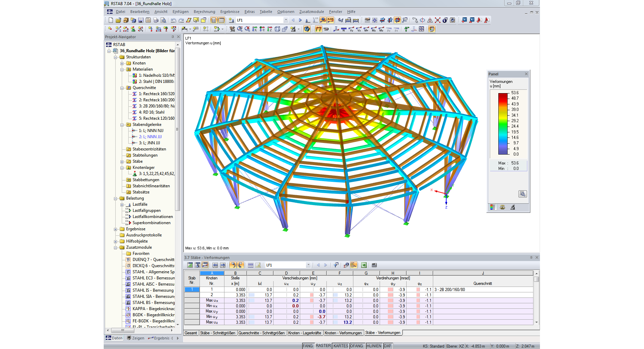Screen dimensions: 644x349
Task: Select '2: L; NNN JJJ' in the navigator tree
Action: pyautogui.click(x=150, y=137)
